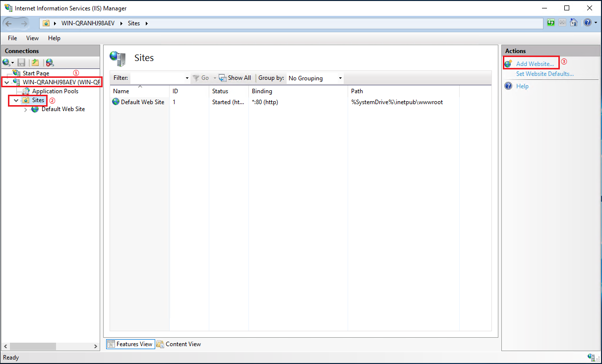Click the gray Stop icon in address bar
The image size is (602, 364).
562,23
